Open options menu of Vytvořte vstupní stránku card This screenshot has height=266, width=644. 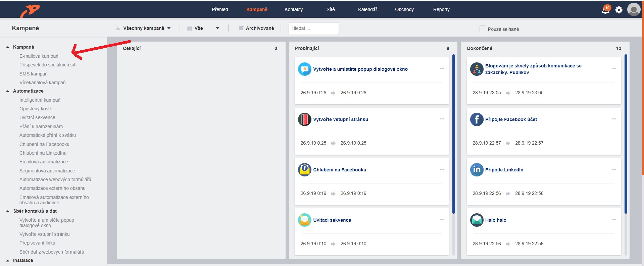pos(442,119)
